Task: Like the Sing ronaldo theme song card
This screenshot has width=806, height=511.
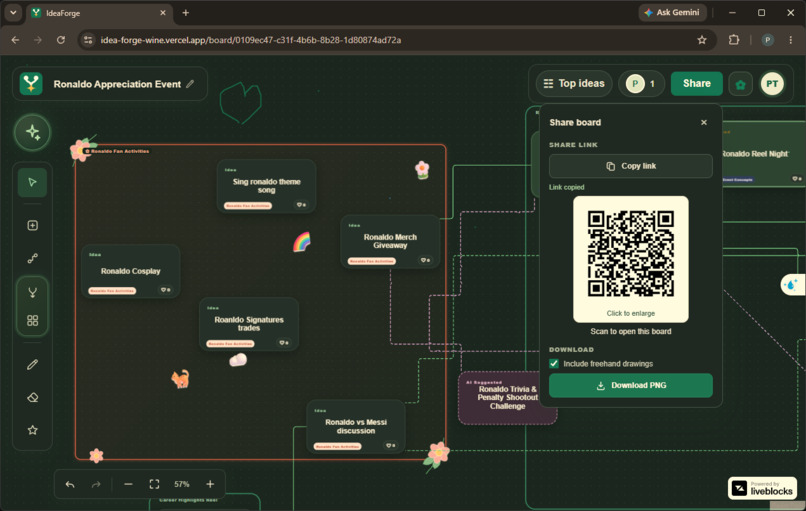Action: 301,205
